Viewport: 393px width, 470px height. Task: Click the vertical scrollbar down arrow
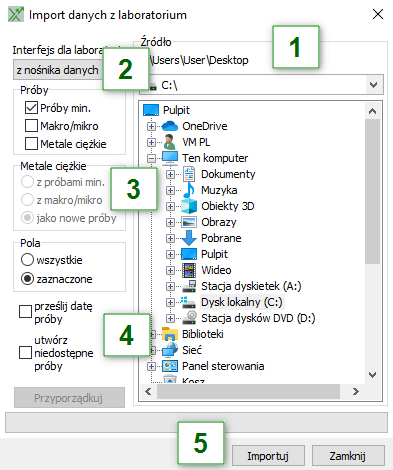(373, 375)
